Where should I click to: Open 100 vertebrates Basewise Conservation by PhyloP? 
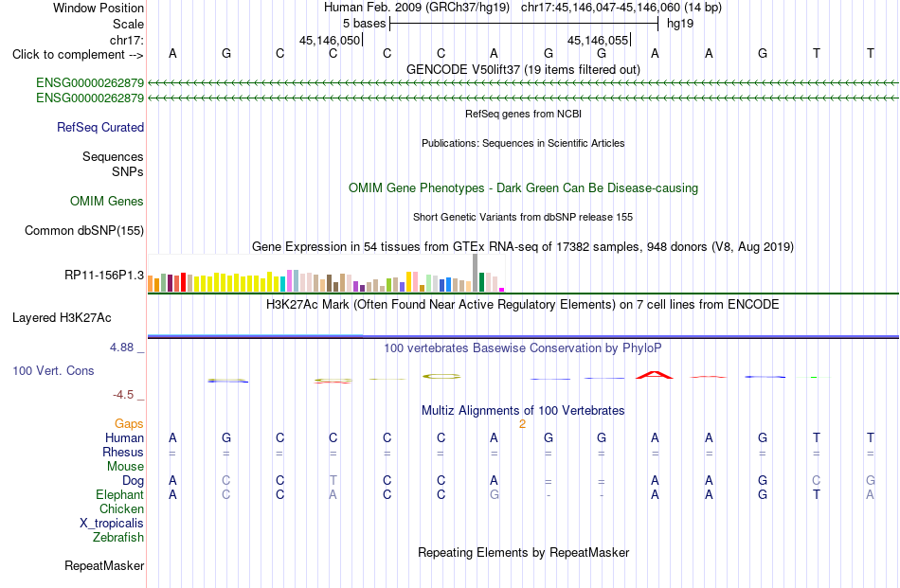click(x=523, y=347)
